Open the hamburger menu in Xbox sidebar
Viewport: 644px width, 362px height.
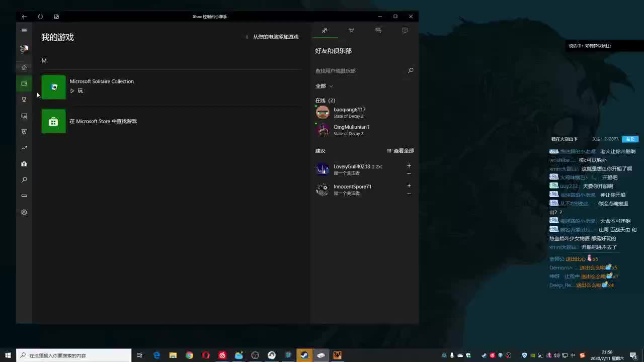pyautogui.click(x=24, y=31)
